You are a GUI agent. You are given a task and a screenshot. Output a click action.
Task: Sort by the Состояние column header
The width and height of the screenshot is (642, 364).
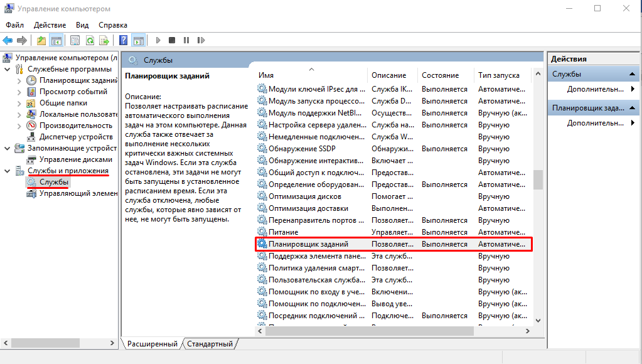[x=446, y=75]
